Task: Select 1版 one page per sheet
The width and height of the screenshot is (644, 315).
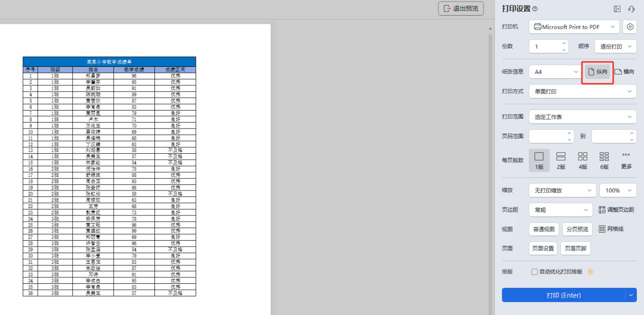Action: (x=539, y=161)
